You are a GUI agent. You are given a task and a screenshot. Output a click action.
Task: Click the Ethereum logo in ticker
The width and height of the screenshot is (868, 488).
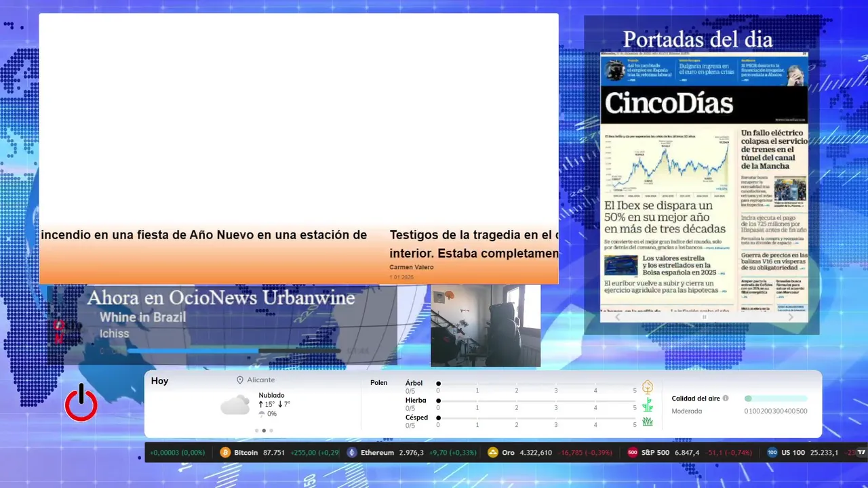click(352, 453)
